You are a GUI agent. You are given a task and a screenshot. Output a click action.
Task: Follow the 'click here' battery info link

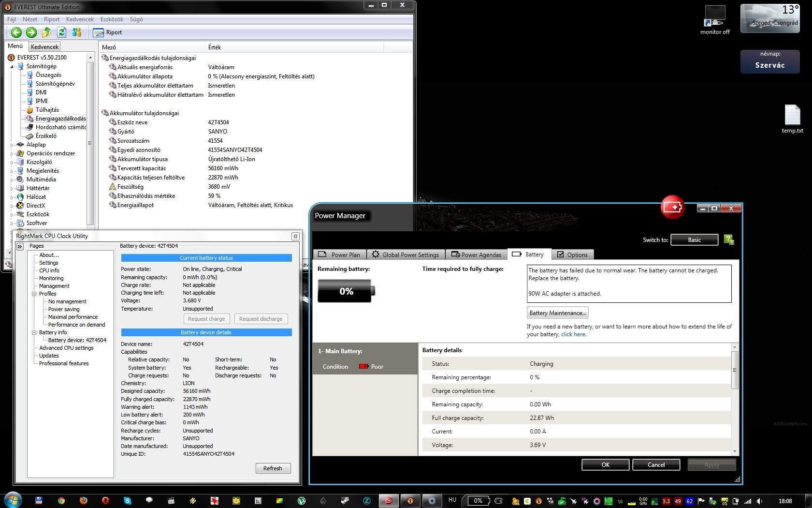(573, 334)
